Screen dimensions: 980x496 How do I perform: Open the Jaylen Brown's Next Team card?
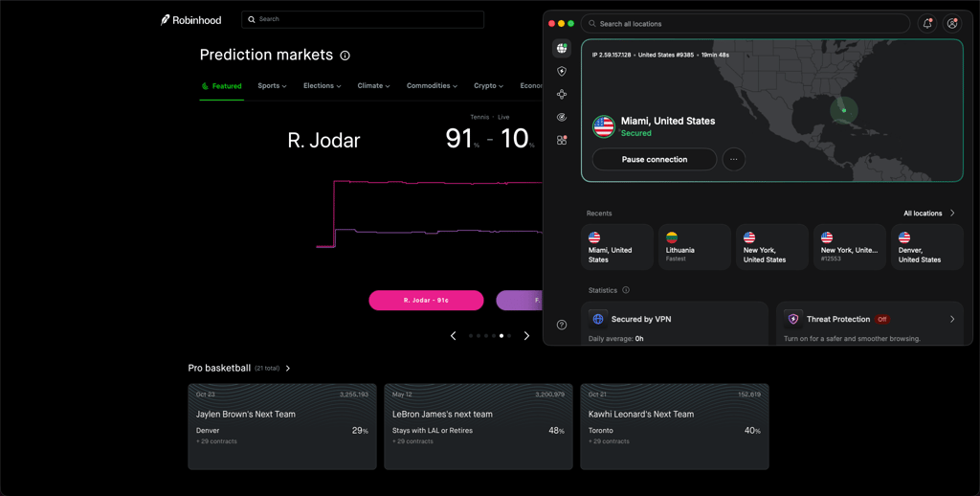(282, 426)
